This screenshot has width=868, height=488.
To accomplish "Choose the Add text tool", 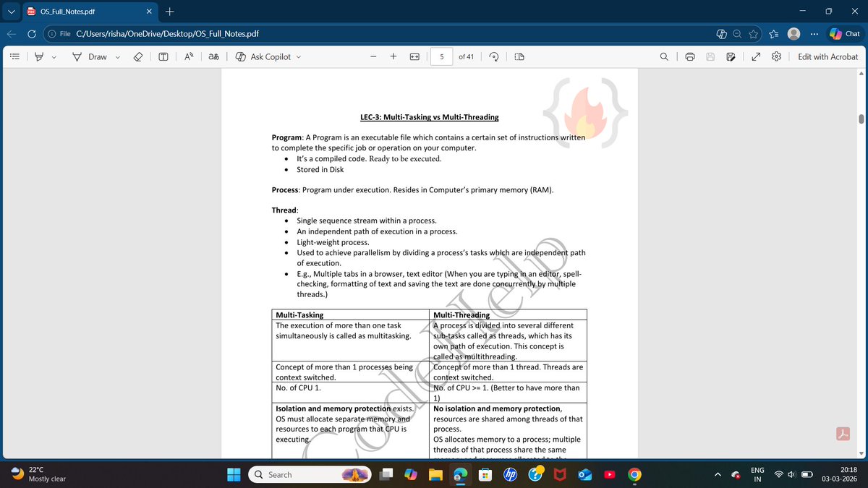I will click(x=163, y=56).
